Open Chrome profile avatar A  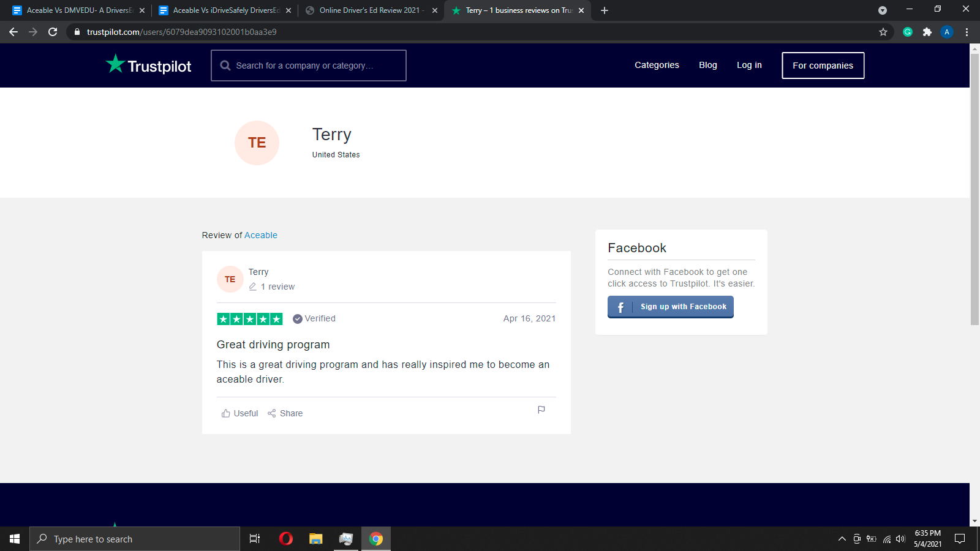[x=947, y=32]
